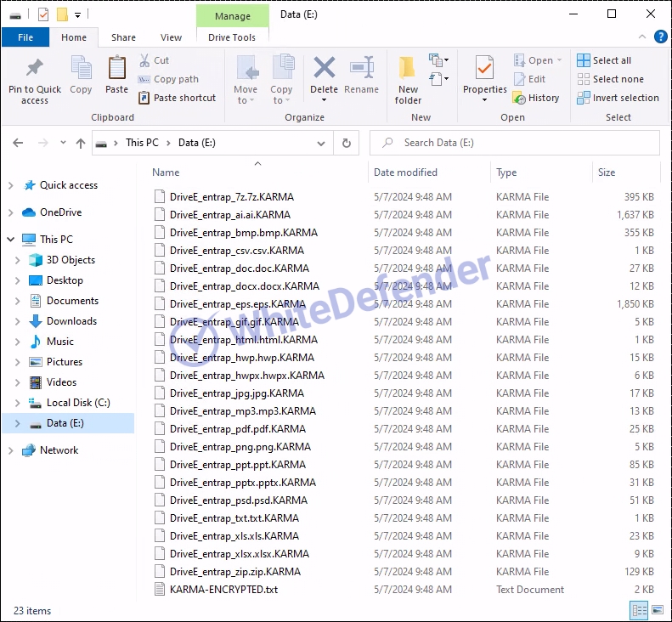Collapse the This PC tree node
This screenshot has height=622, width=672.
11,240
